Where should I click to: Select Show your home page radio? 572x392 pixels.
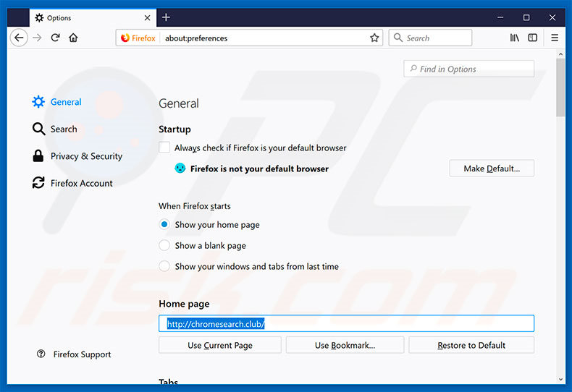tap(164, 224)
